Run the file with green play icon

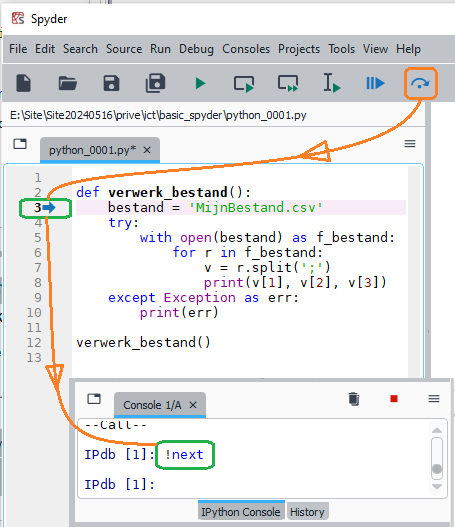click(x=200, y=83)
